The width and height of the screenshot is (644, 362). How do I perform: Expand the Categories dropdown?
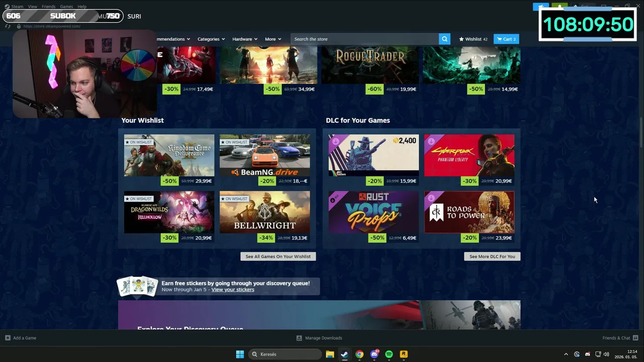[x=211, y=39]
